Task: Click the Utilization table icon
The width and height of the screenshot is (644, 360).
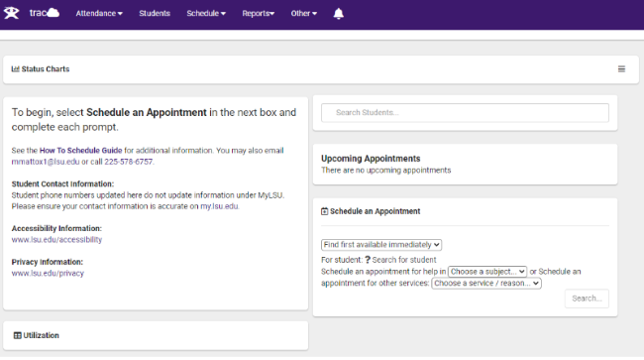Action: [17, 335]
